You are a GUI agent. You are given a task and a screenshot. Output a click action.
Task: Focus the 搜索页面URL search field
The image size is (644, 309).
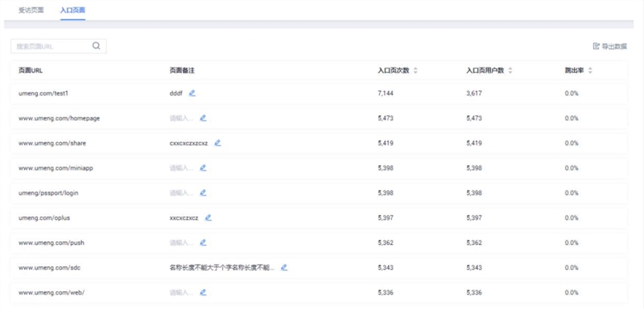(58, 46)
